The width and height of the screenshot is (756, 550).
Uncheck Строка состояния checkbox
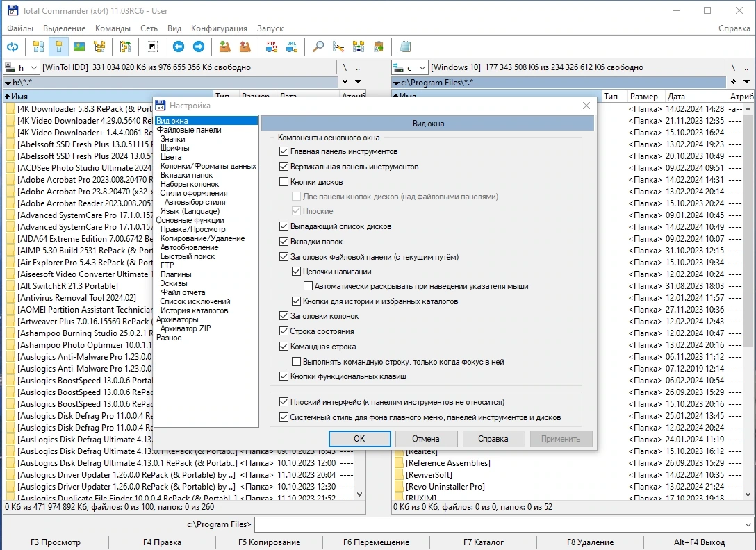[x=284, y=331]
